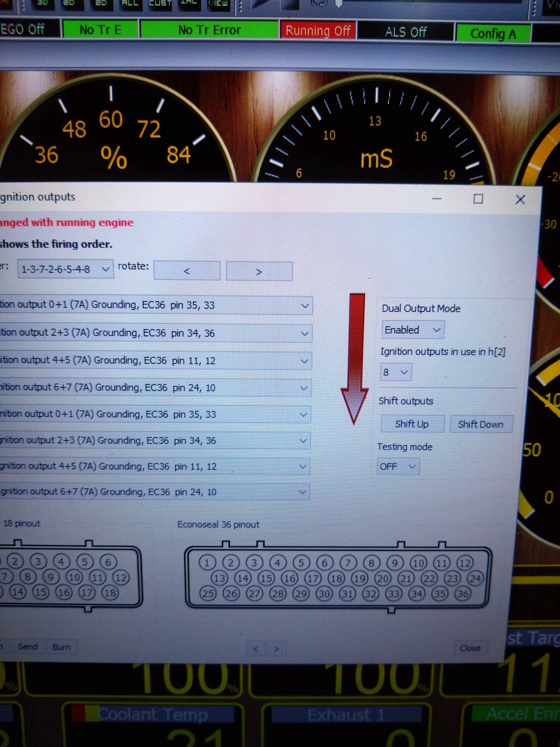The height and width of the screenshot is (747, 560).
Task: Click the Send button
Action: tap(28, 646)
